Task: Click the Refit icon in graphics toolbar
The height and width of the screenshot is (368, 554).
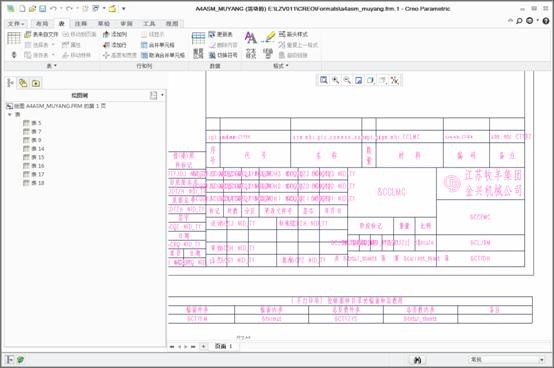Action: click(323, 80)
